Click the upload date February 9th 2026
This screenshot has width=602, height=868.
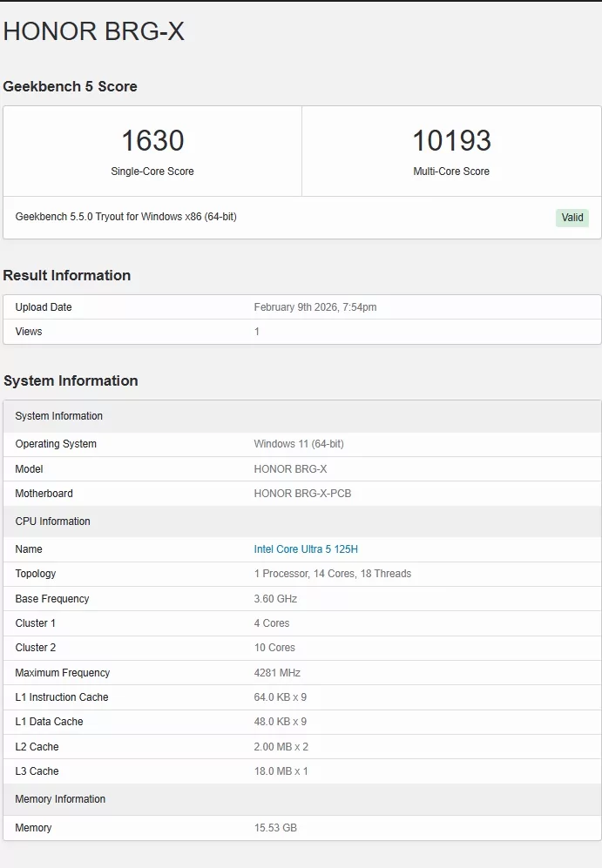pos(315,307)
